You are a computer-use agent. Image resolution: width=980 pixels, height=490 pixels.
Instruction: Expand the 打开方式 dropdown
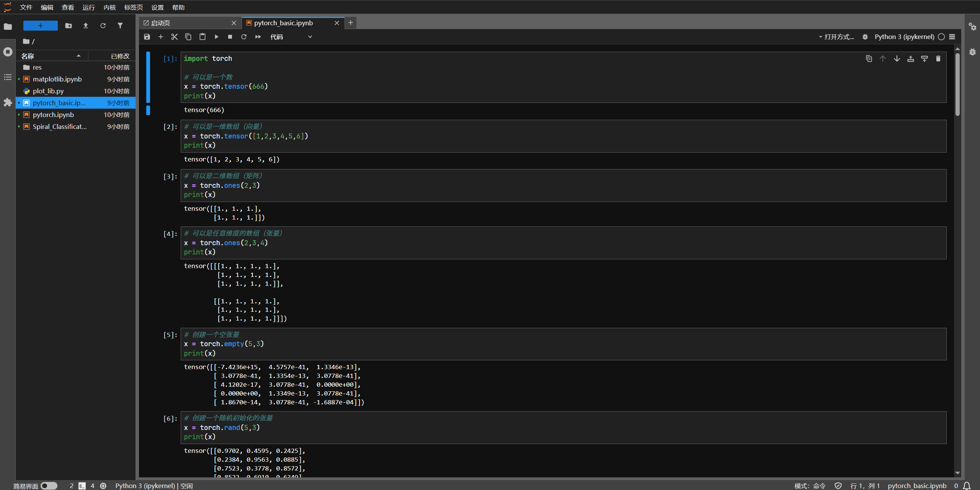click(x=836, y=37)
